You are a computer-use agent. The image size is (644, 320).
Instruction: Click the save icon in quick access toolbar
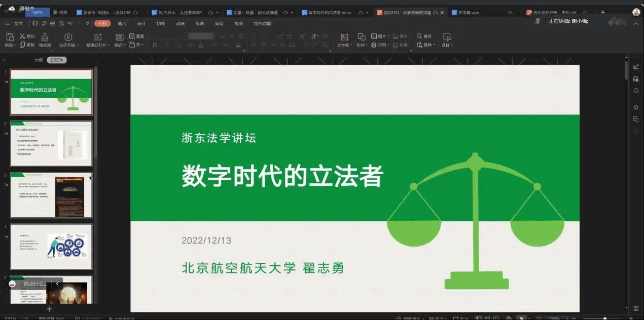tap(35, 23)
